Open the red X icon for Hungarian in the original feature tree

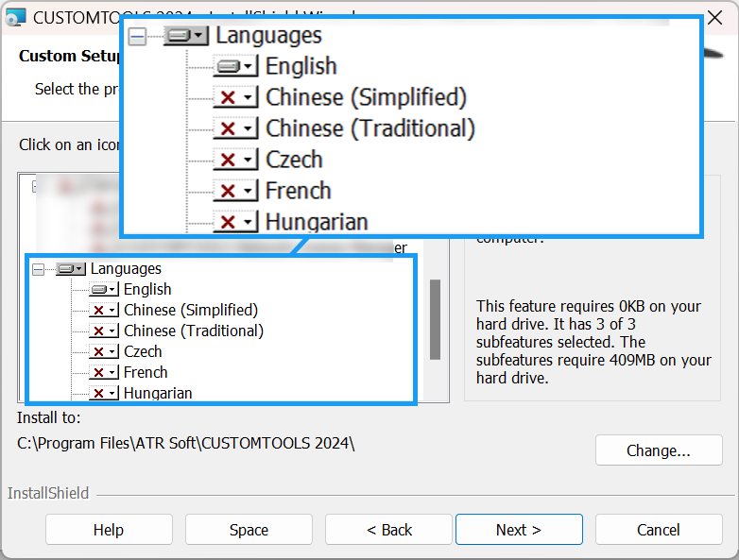[104, 393]
